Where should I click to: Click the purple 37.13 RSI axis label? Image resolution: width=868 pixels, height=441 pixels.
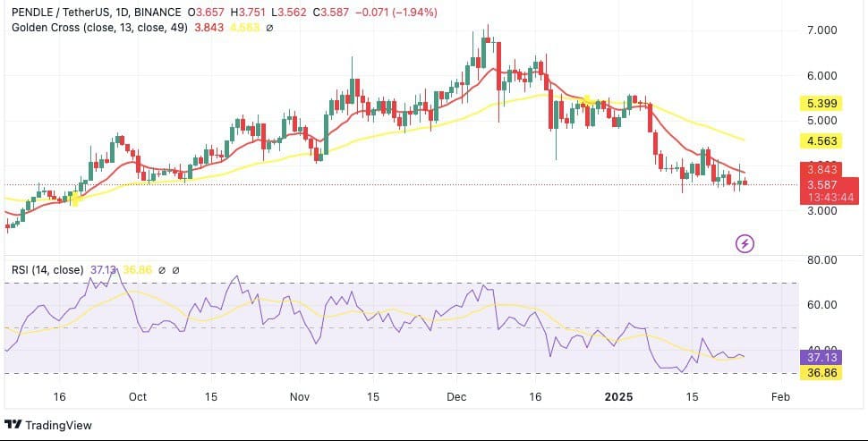point(821,357)
